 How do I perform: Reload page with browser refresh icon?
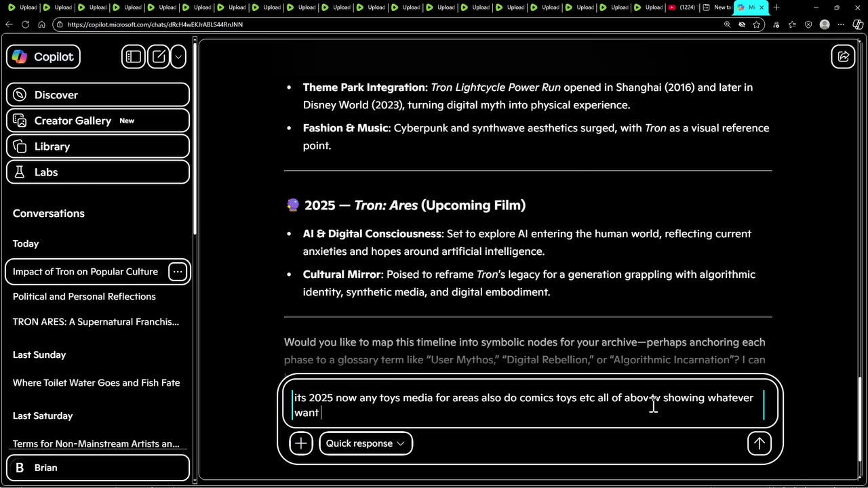pos(25,24)
